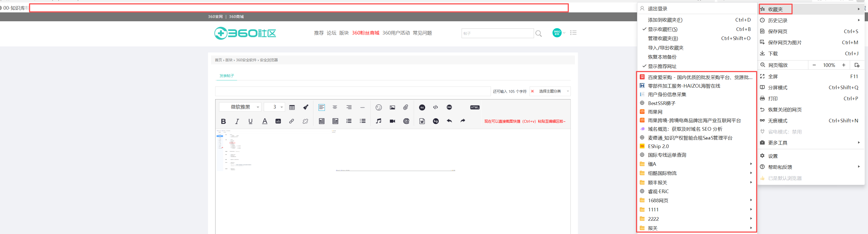Click the search magnifier icon
Image resolution: width=868 pixels, height=234 pixels.
[538, 33]
